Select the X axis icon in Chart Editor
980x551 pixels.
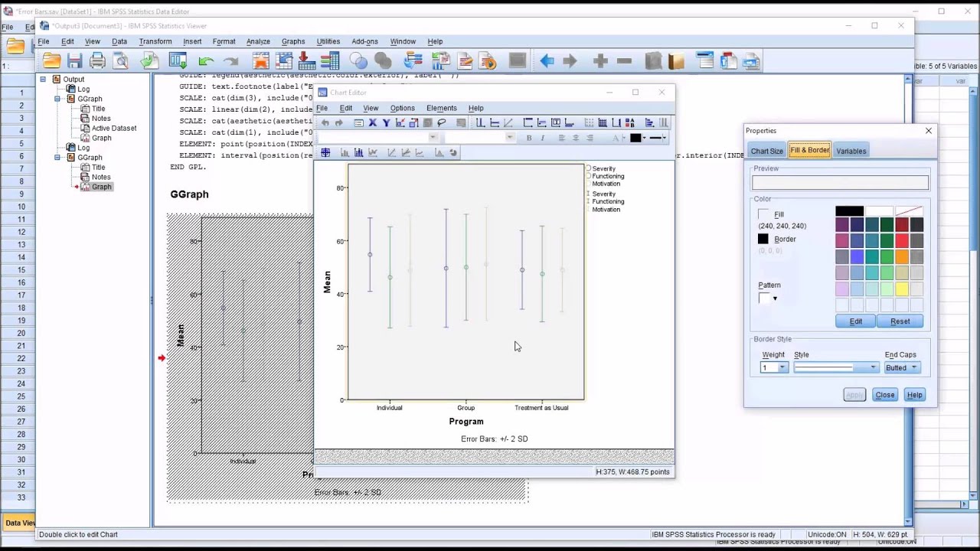372,122
